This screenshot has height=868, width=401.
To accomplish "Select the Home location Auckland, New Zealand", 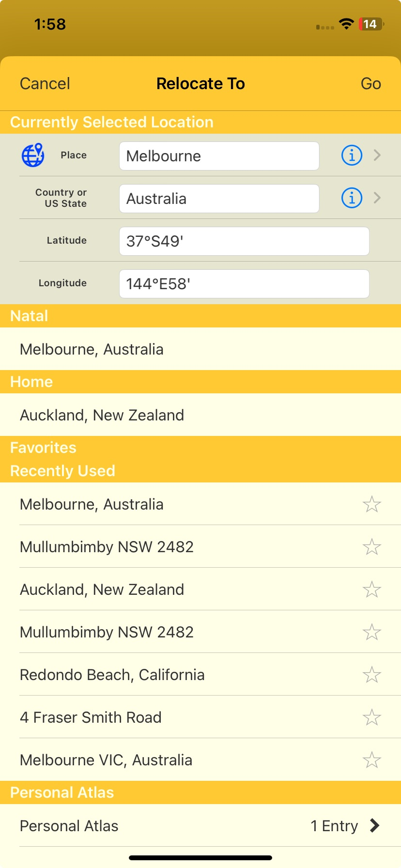I will (x=200, y=415).
